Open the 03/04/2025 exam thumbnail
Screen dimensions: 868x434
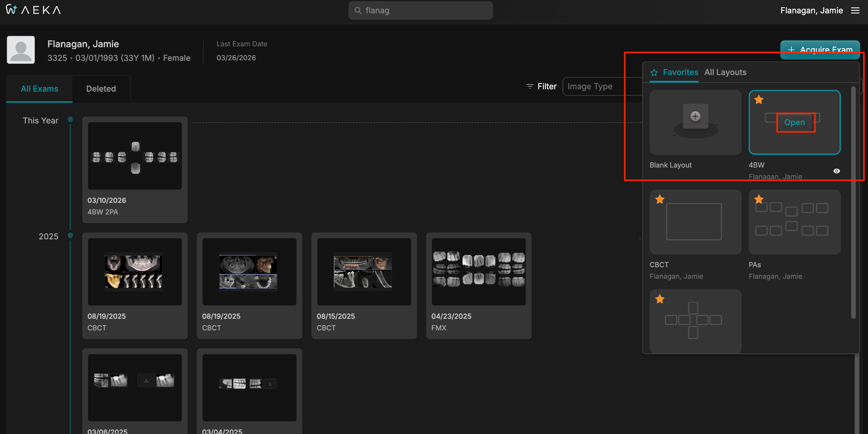point(249,388)
